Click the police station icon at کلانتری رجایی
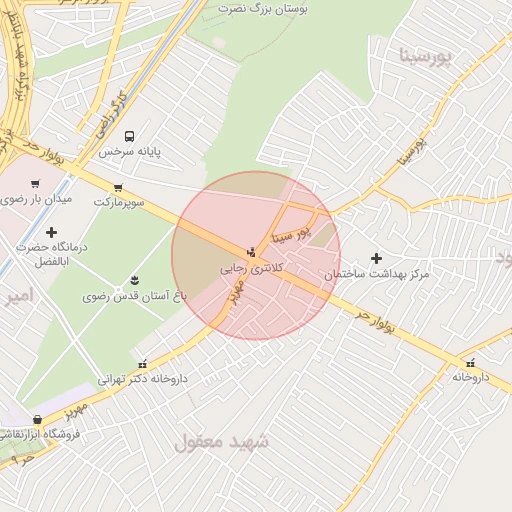This screenshot has height=512, width=512. click(251, 252)
